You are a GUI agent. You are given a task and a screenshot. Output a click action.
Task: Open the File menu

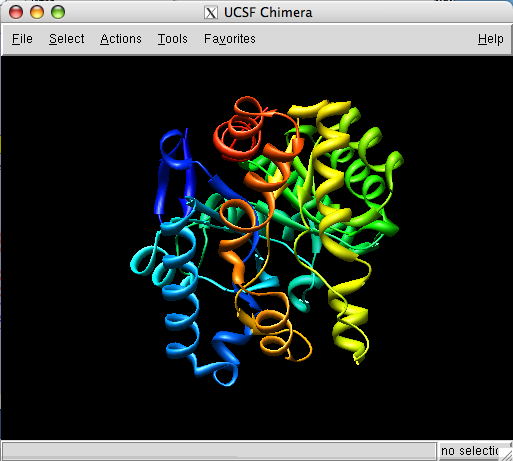(22, 39)
